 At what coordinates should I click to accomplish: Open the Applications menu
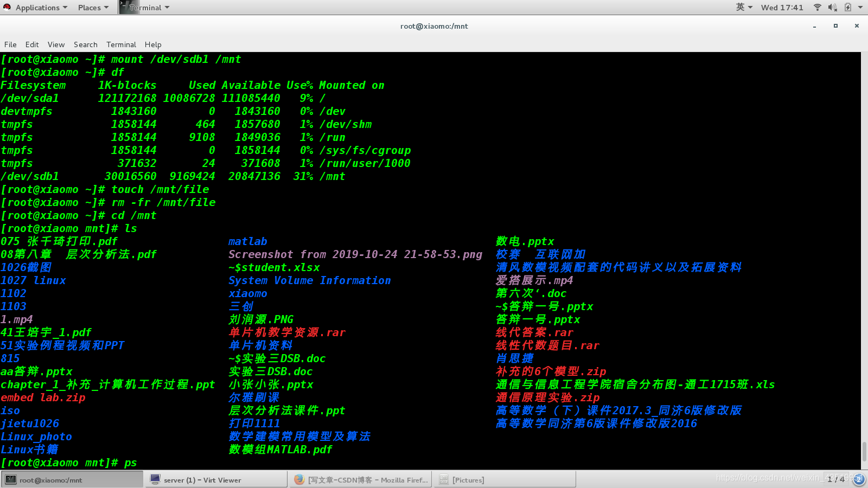41,8
